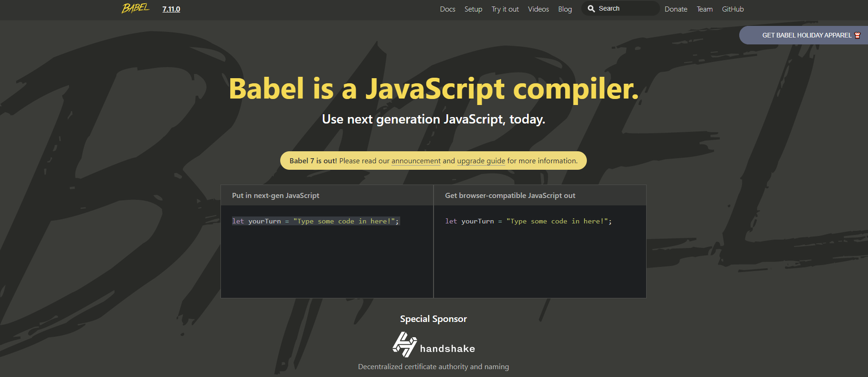Click the 'Babel is a JavaScript compiler.' headline
The width and height of the screenshot is (868, 377).
click(x=434, y=88)
